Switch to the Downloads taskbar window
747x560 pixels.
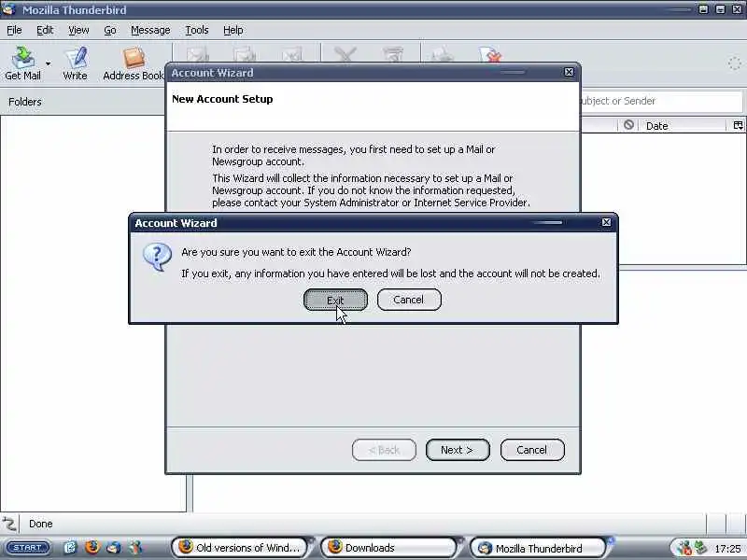(x=389, y=548)
